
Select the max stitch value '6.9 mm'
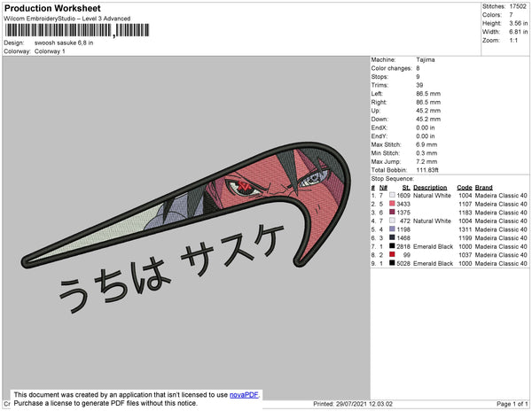tap(426, 144)
